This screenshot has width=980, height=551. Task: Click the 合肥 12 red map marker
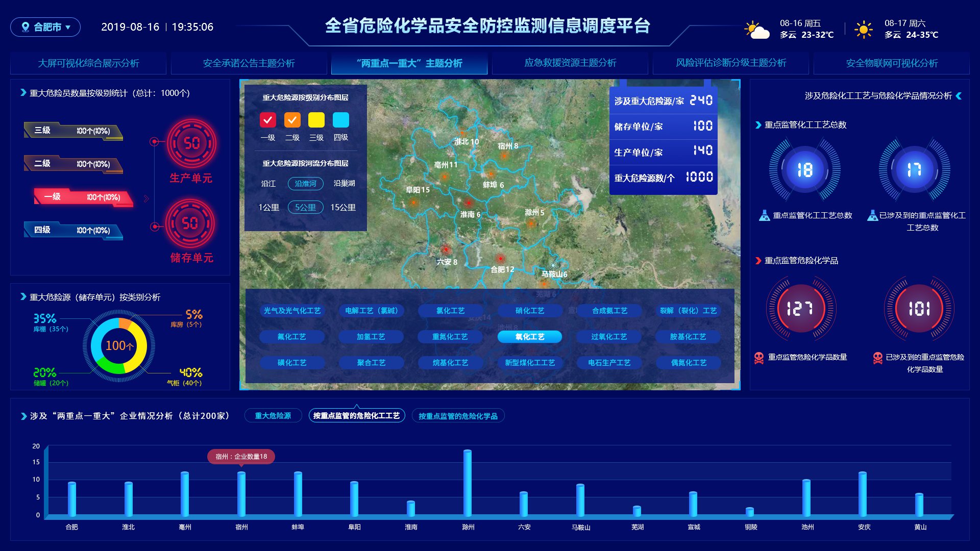coord(500,259)
